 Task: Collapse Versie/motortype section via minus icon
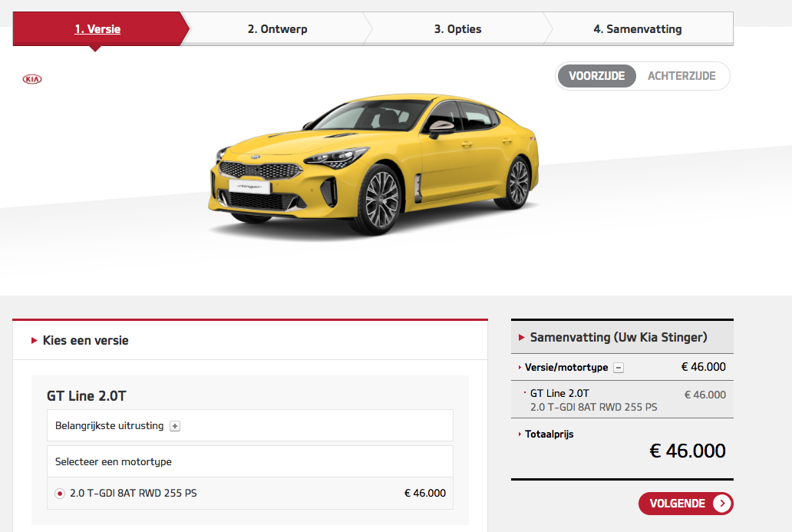tap(619, 368)
